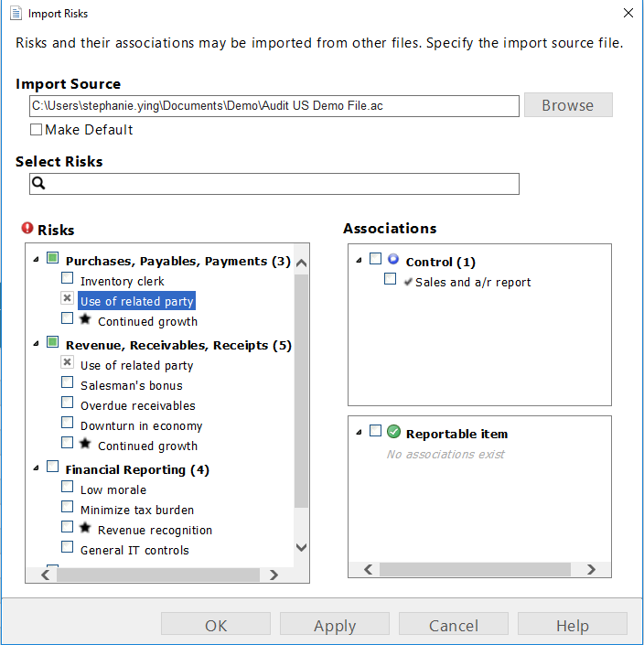
Task: Click checkmark icon beside Sales and a/r report
Action: coord(408,282)
